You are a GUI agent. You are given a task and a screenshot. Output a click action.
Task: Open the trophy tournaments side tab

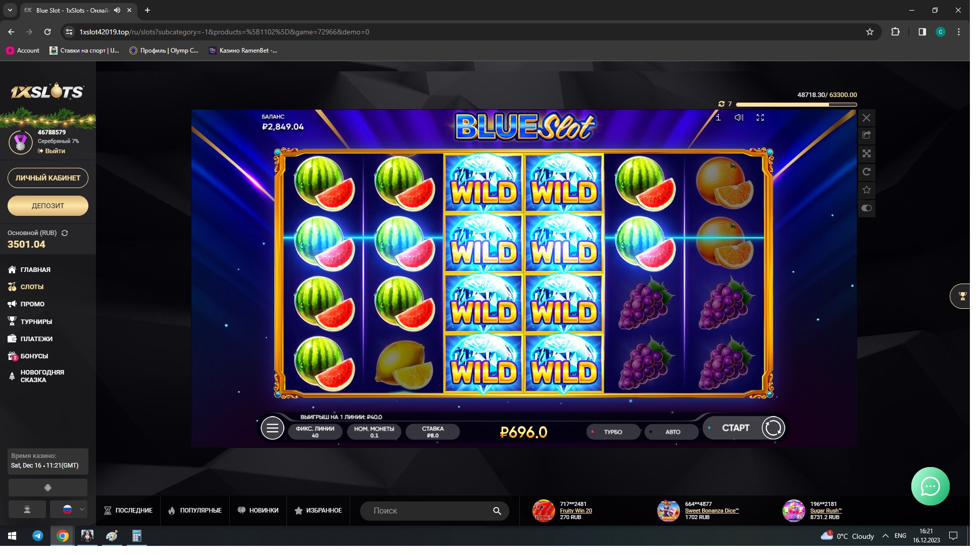click(x=961, y=296)
